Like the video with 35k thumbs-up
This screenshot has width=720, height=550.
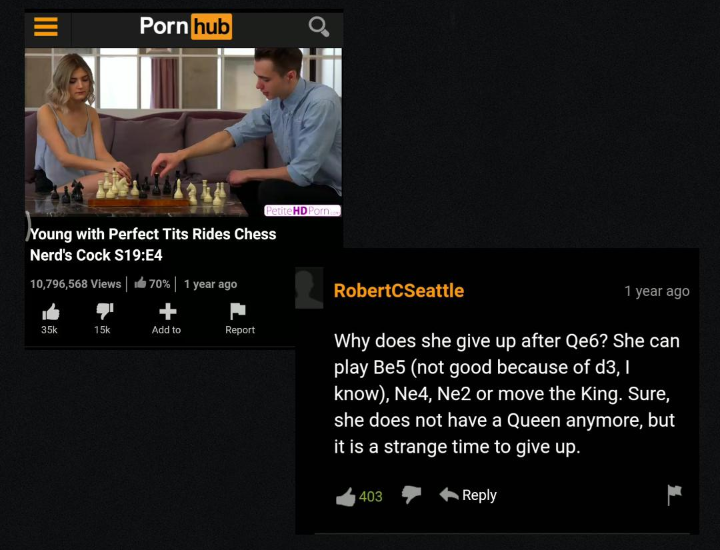click(50, 318)
